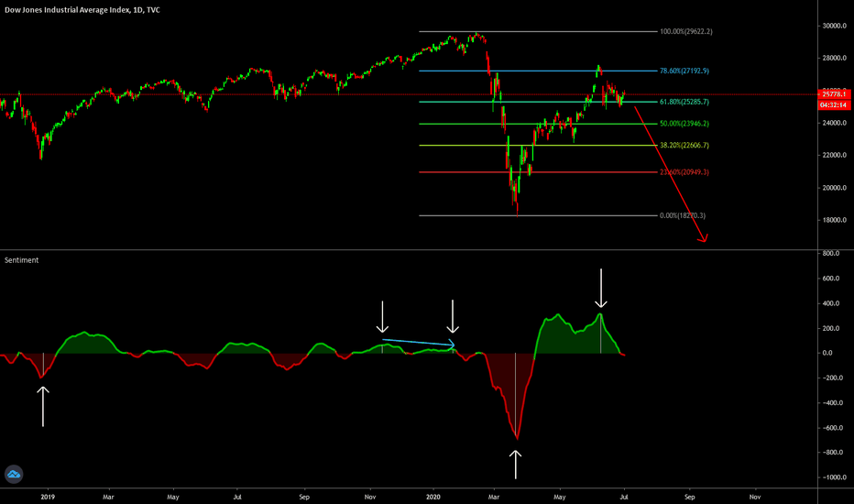Image resolution: width=854 pixels, height=504 pixels.
Task: Select the 0.00%(18270.3) Fibonacci label
Action: pyautogui.click(x=682, y=215)
